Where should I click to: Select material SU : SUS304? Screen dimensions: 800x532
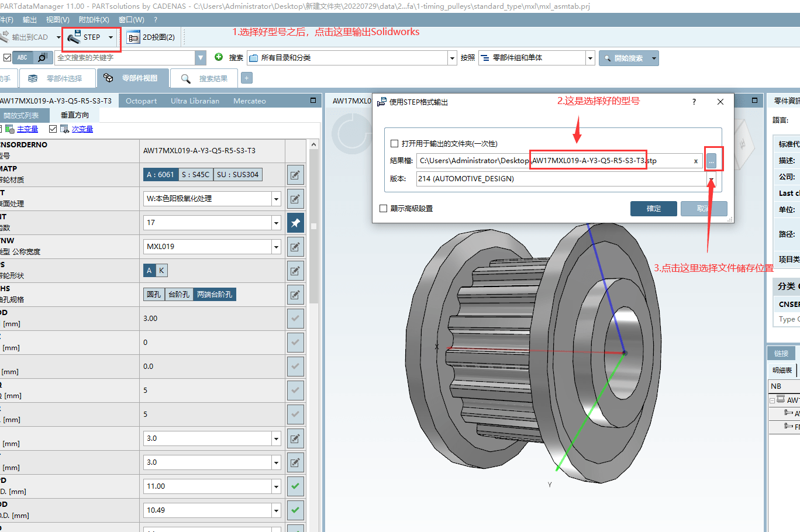coord(237,174)
